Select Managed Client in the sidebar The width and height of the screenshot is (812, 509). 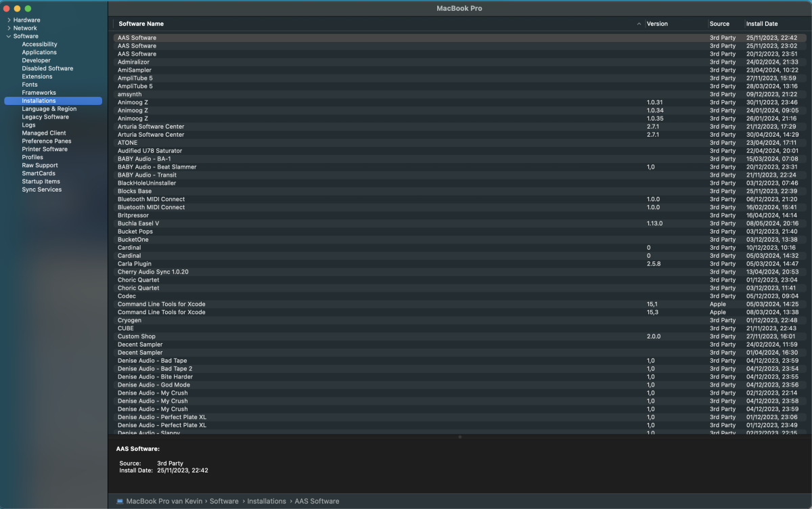[44, 133]
